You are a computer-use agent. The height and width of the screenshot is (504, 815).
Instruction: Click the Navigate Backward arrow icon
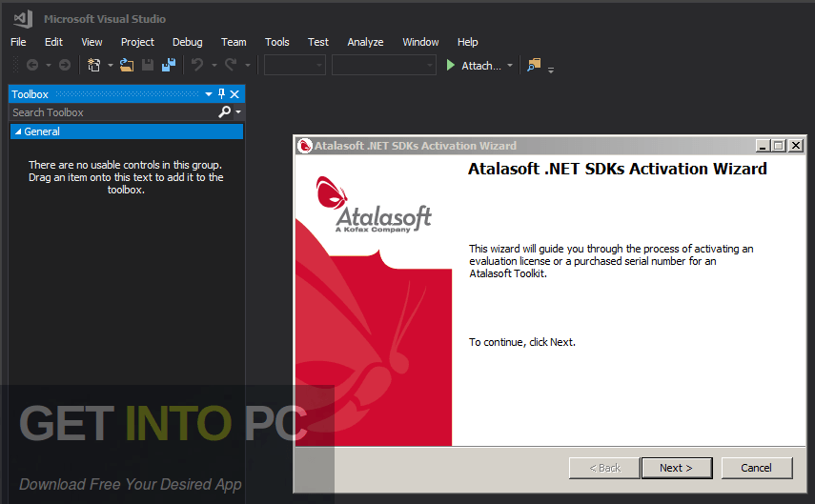pyautogui.click(x=32, y=65)
